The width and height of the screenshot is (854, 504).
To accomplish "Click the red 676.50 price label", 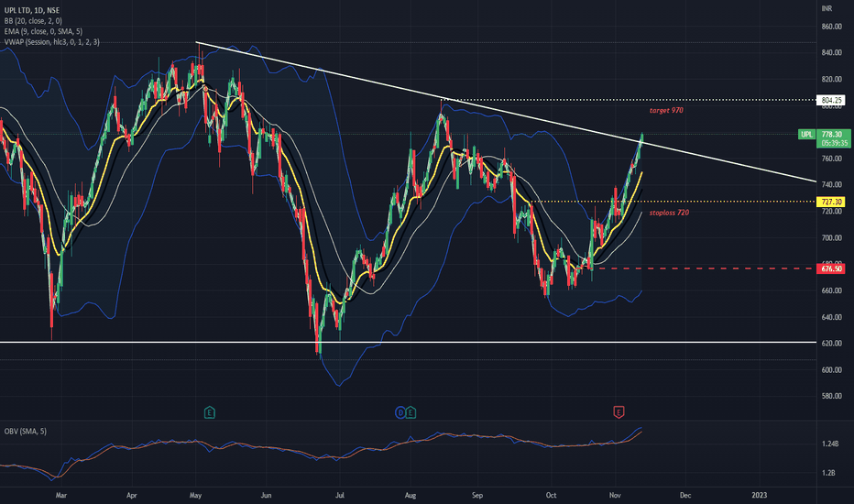I will tap(832, 268).
